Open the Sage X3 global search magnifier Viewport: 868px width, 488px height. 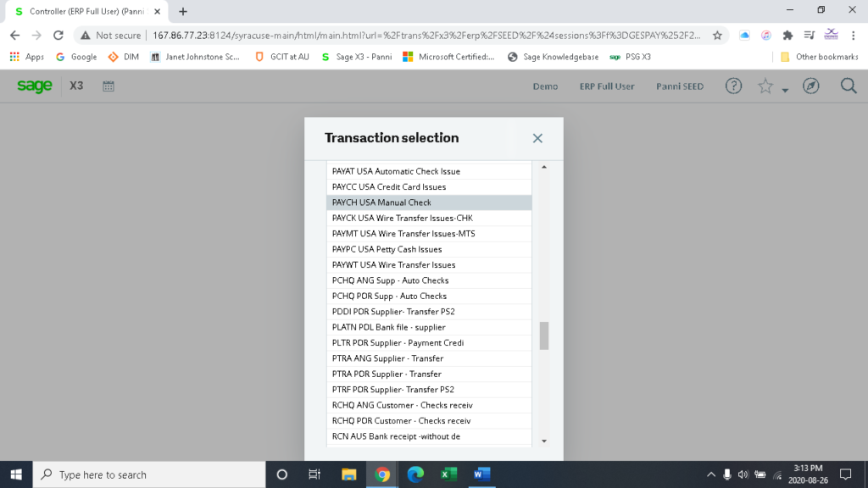[x=848, y=86]
